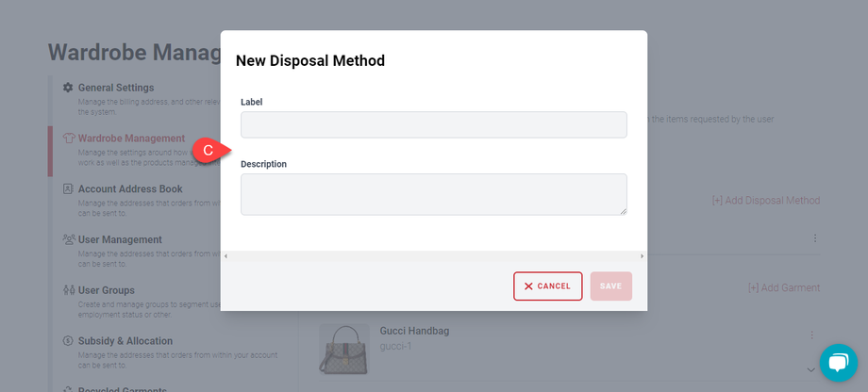This screenshot has height=392, width=868.
Task: Save the new disposal method
Action: point(611,286)
